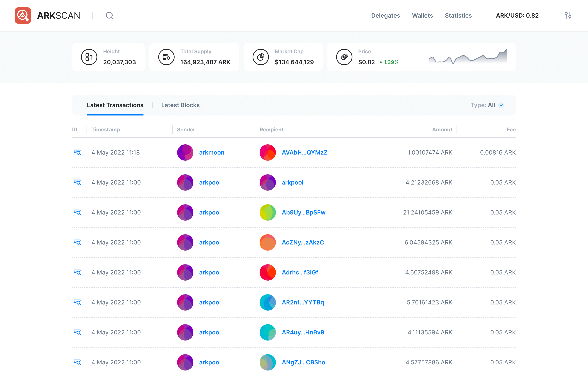
Task: Open the search magnifier icon
Action: (x=109, y=16)
